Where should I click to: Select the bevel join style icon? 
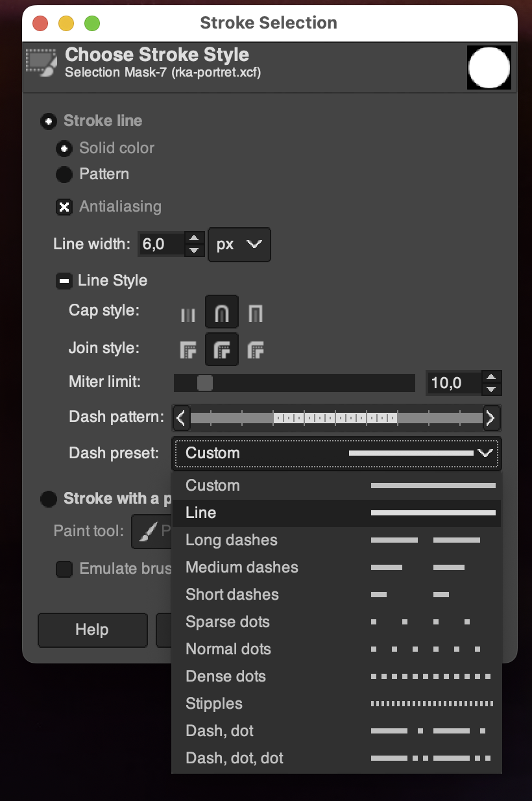[256, 351]
